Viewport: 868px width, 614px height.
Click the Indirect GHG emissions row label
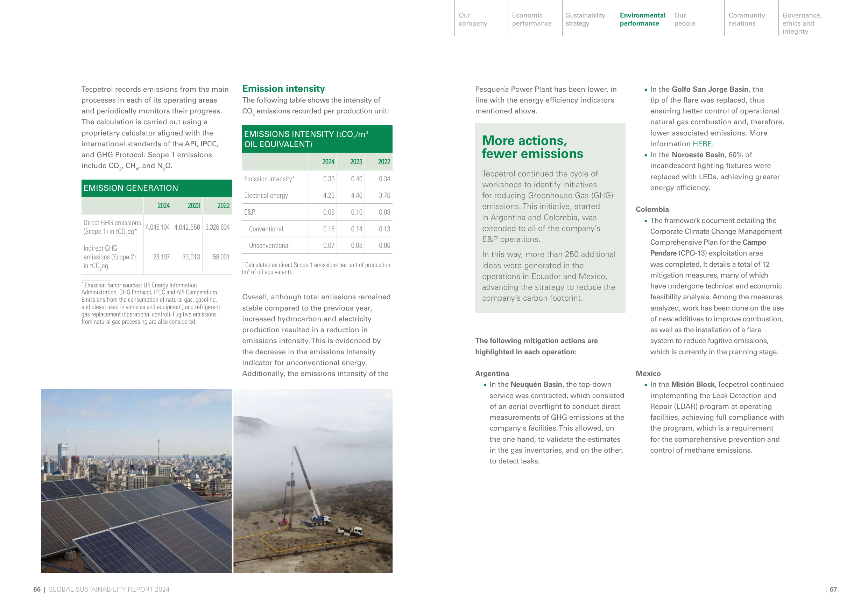point(110,257)
